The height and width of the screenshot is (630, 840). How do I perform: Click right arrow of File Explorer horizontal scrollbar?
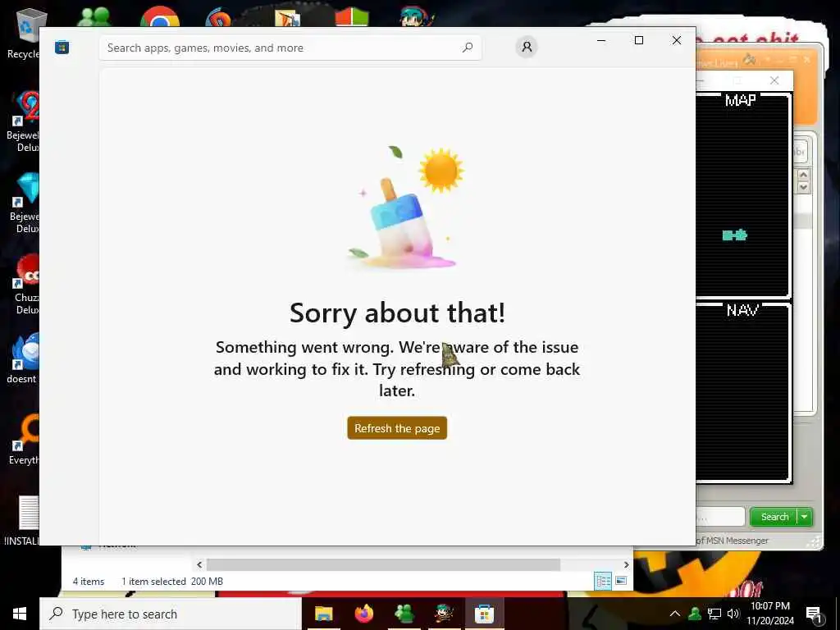[x=626, y=564]
